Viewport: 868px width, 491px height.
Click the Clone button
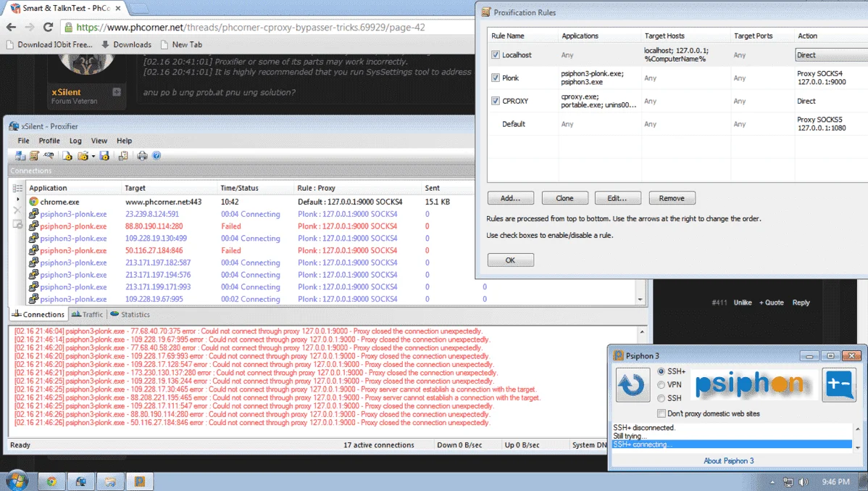(x=564, y=199)
